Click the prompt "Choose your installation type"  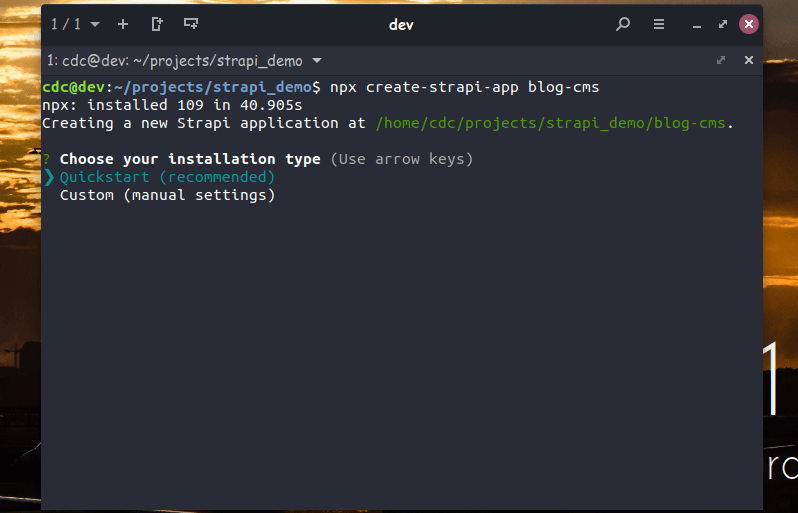[190, 159]
